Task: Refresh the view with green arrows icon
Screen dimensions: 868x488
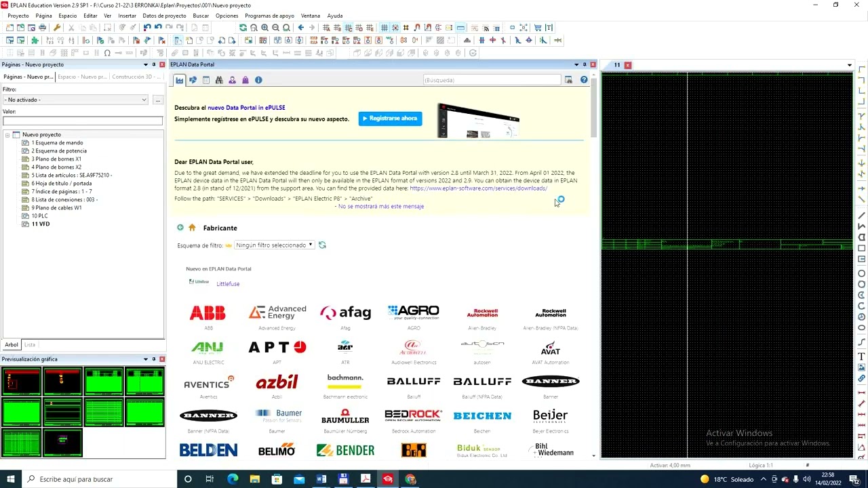Action: [x=243, y=28]
